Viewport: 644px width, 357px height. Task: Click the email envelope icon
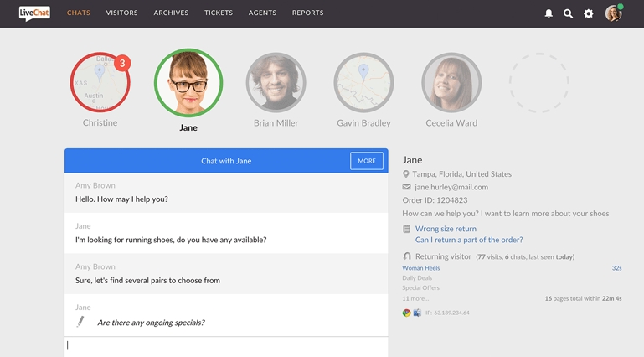pyautogui.click(x=407, y=188)
